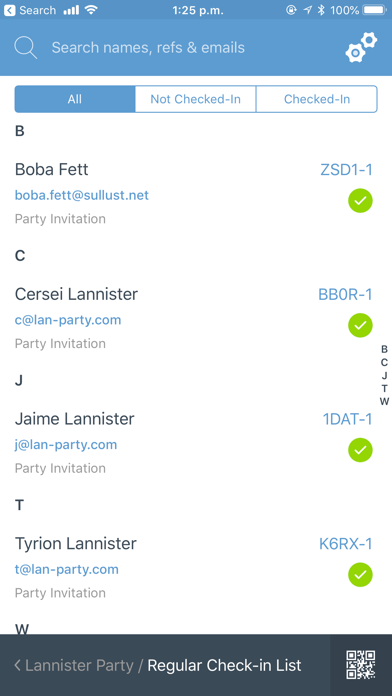The width and height of the screenshot is (392, 696).
Task: Tap the magnifying glass search icon
Action: [x=25, y=47]
